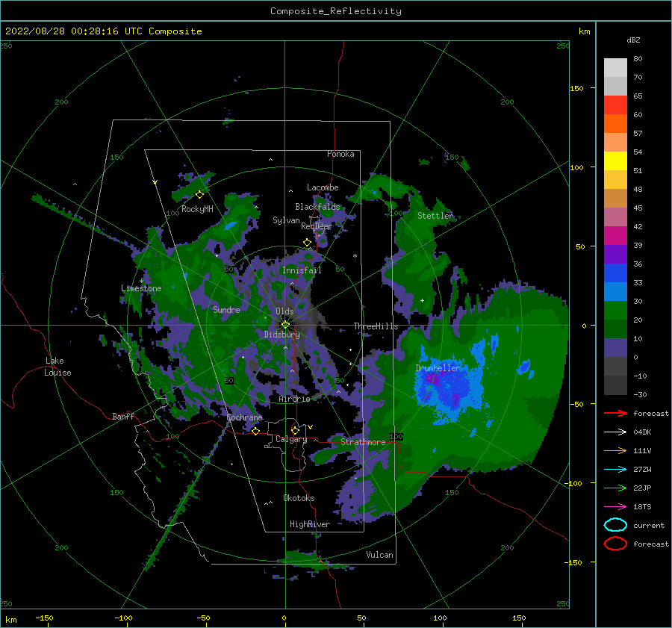Click the cyan 27ZW arrow icon
This screenshot has height=628, width=672.
tap(615, 469)
